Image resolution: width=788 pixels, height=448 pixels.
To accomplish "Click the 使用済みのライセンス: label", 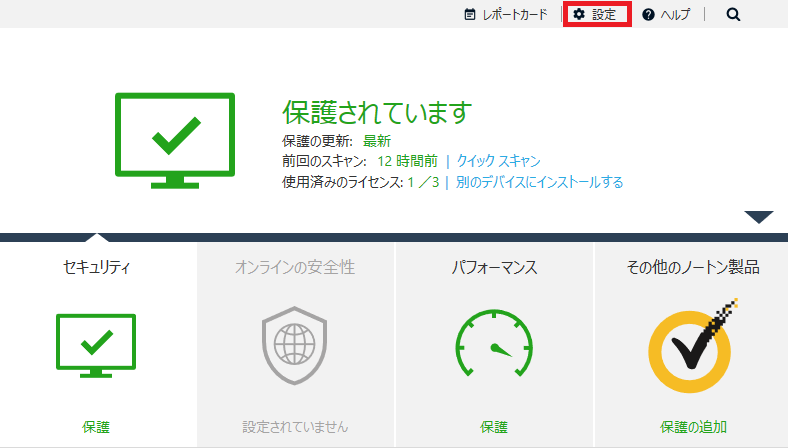I will tap(343, 182).
